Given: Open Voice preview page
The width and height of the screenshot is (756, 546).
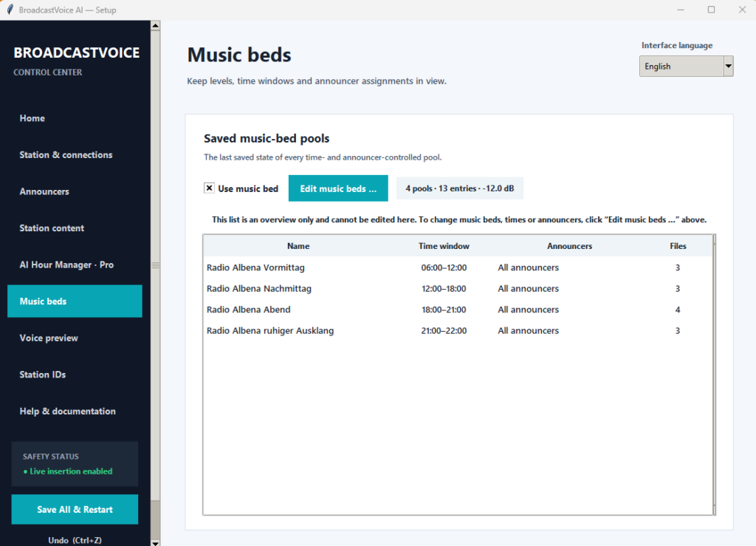Looking at the screenshot, I should tap(75, 338).
